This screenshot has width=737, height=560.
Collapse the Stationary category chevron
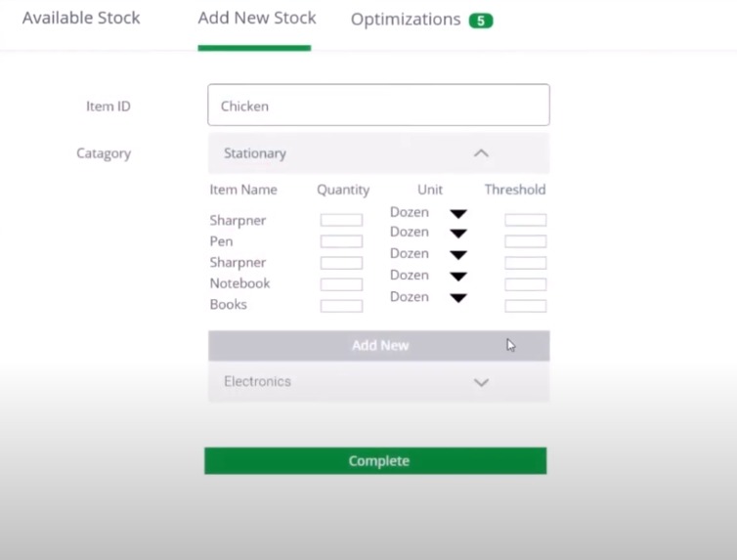click(481, 153)
